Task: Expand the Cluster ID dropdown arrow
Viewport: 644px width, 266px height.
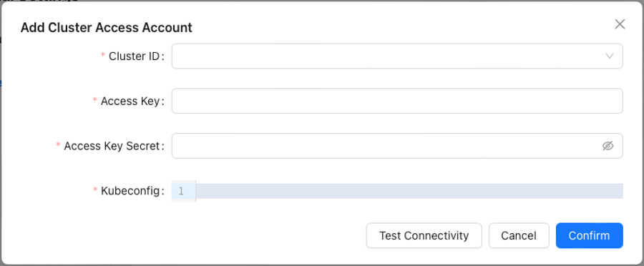Action: pyautogui.click(x=610, y=56)
